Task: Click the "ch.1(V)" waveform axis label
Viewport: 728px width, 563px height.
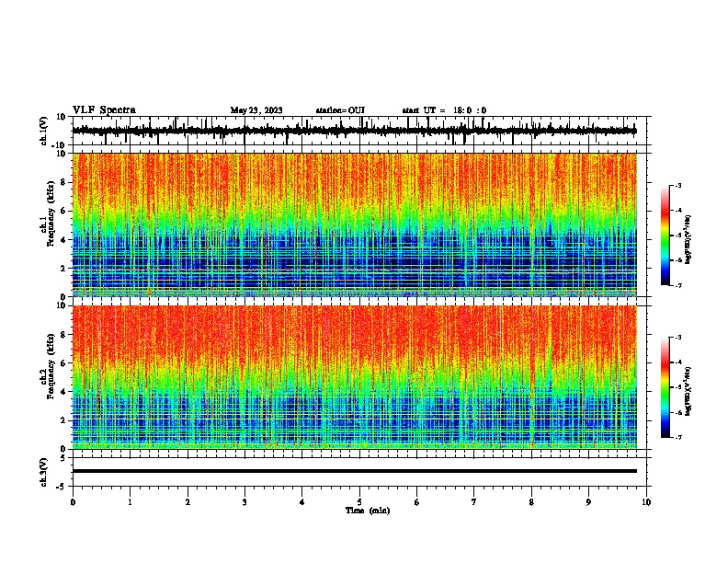Action: (44, 131)
